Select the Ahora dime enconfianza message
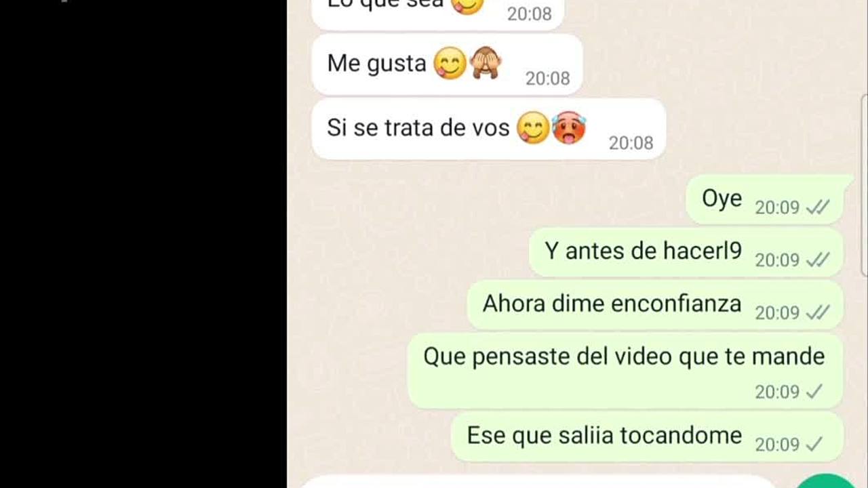 pyautogui.click(x=655, y=305)
